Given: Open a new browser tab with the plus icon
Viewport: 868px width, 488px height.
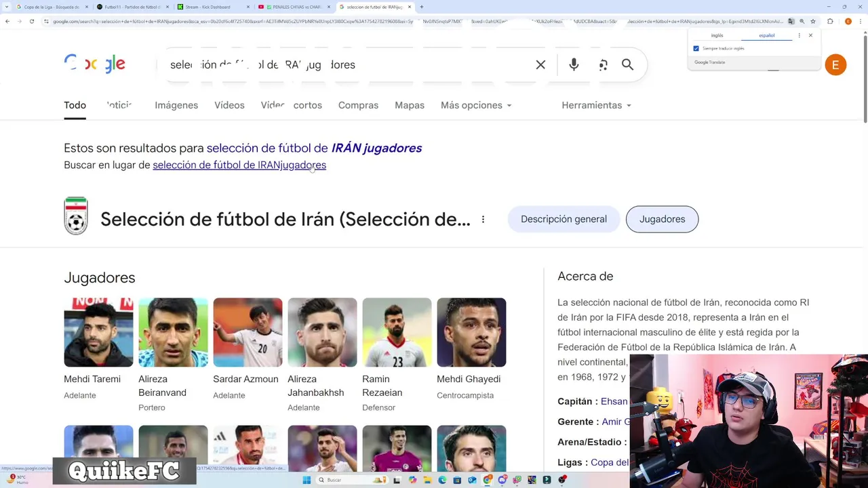Looking at the screenshot, I should pyautogui.click(x=422, y=7).
